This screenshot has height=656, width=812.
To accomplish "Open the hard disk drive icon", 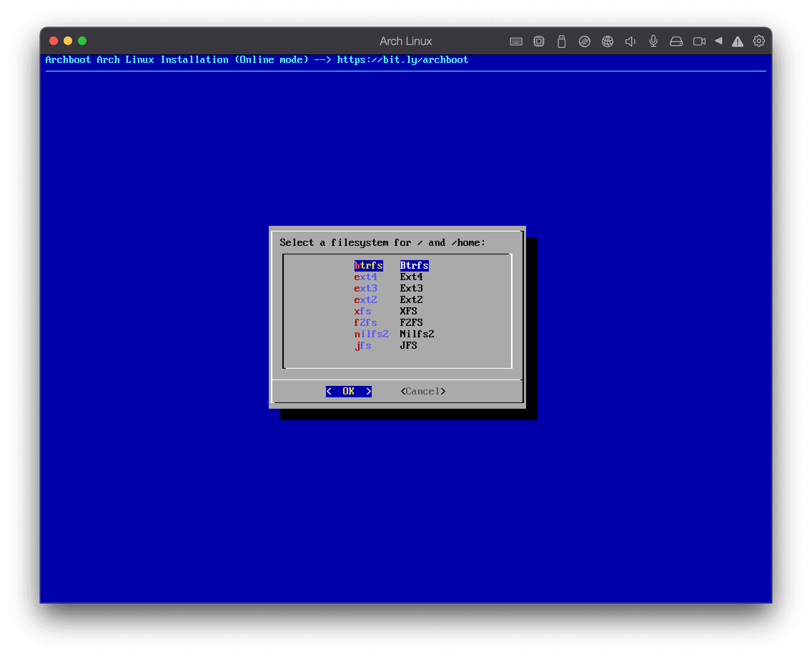I will (676, 41).
